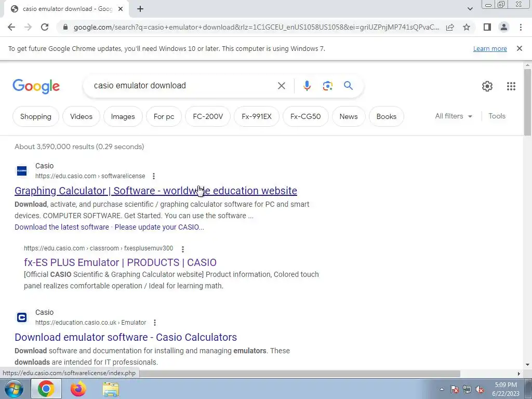The width and height of the screenshot is (532, 399).
Task: Select the Books filter chip
Action: point(386,116)
